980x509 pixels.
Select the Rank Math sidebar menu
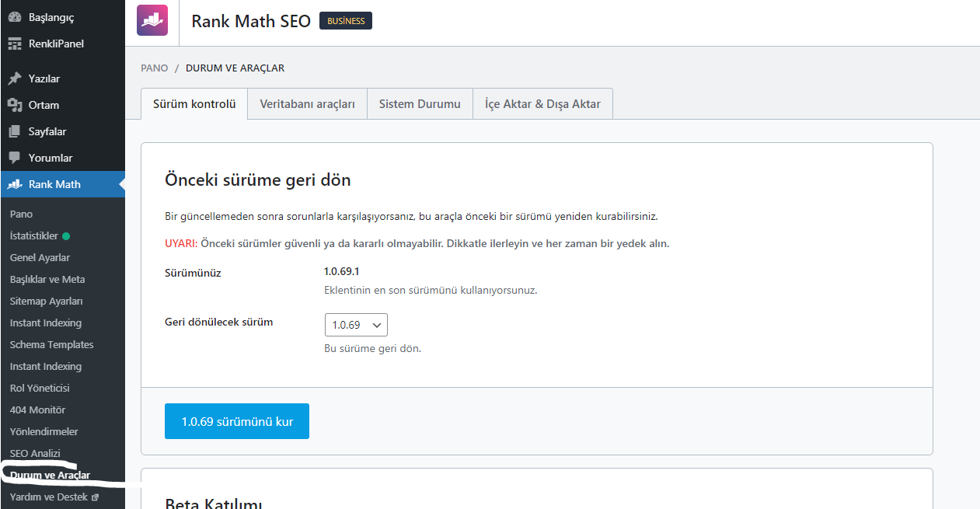click(62, 184)
